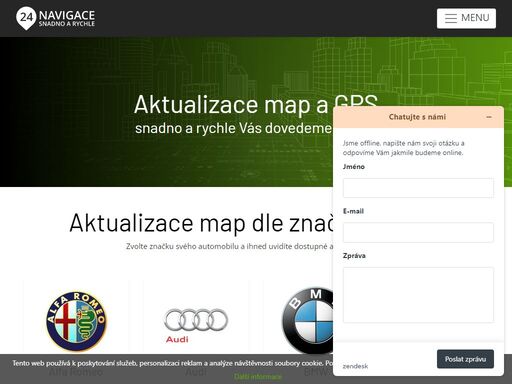The width and height of the screenshot is (512, 384).
Task: Click the 'Jsme offline' chat notice text
Action: pyautogui.click(x=403, y=148)
